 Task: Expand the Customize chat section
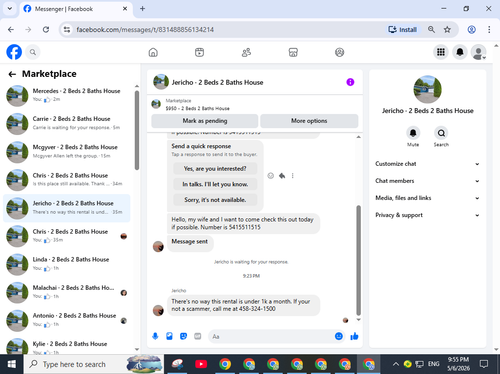tap(427, 164)
